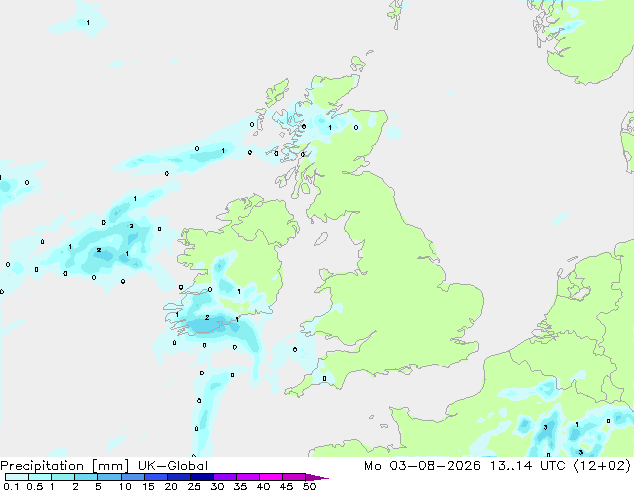
Task: Pick the 5–10 mm legend color swatch
Action: [109, 477]
